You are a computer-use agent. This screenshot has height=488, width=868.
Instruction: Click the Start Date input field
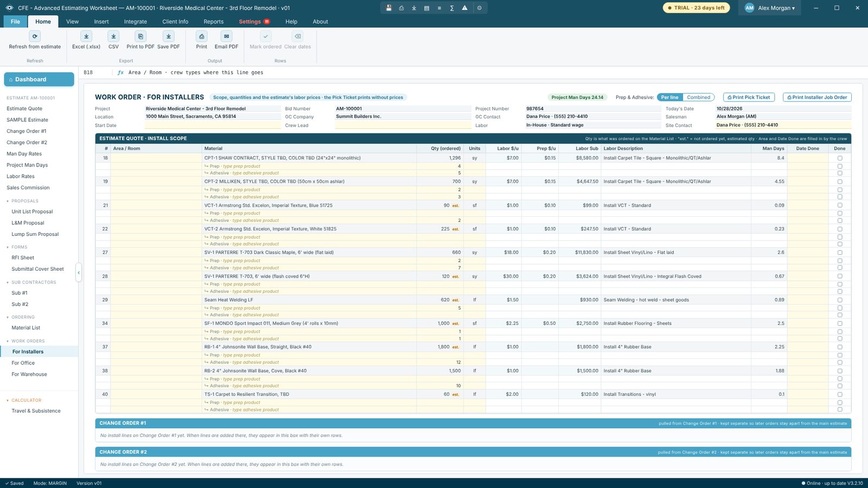pos(213,125)
